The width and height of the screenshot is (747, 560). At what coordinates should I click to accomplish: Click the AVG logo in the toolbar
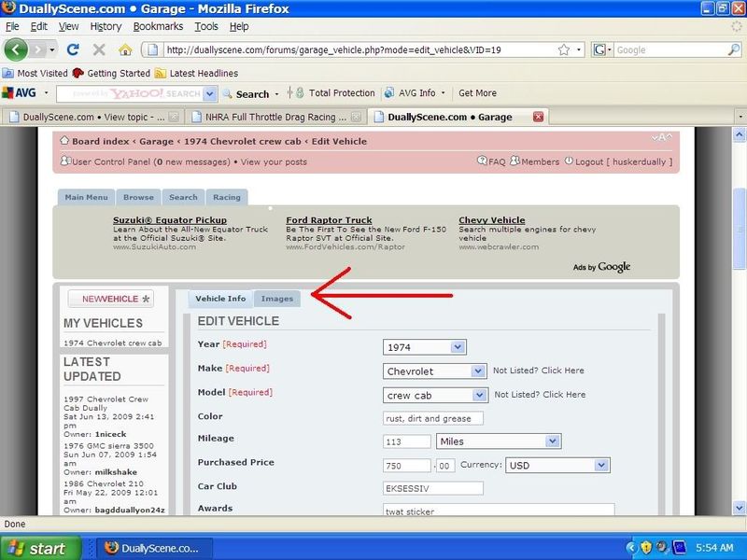[21, 93]
